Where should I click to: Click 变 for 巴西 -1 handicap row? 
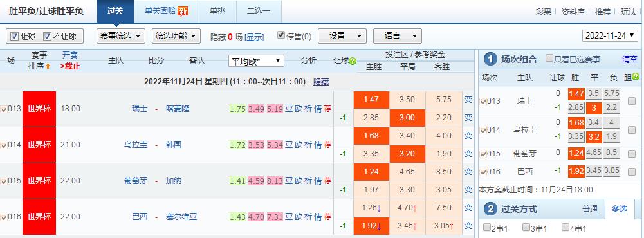[x=468, y=226]
